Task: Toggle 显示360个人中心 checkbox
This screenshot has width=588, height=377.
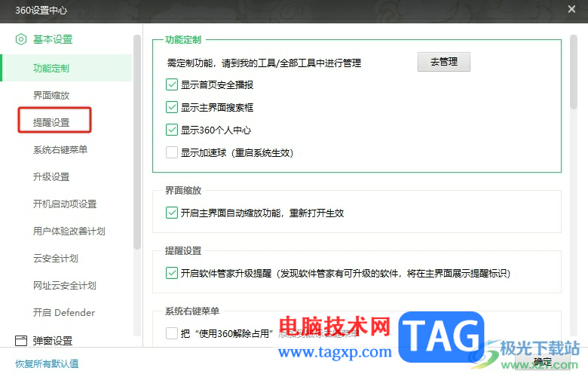Action: point(172,130)
